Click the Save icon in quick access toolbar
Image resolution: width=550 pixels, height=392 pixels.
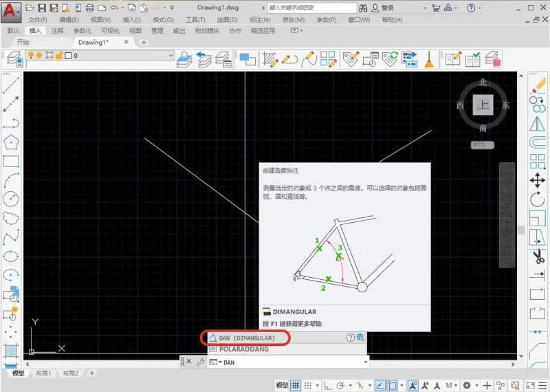[42, 8]
